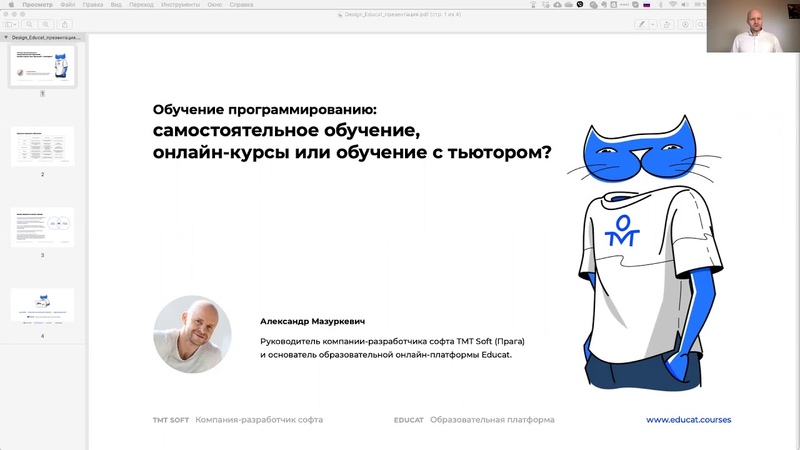Click 'TMT SOFT' footer label

(170, 420)
